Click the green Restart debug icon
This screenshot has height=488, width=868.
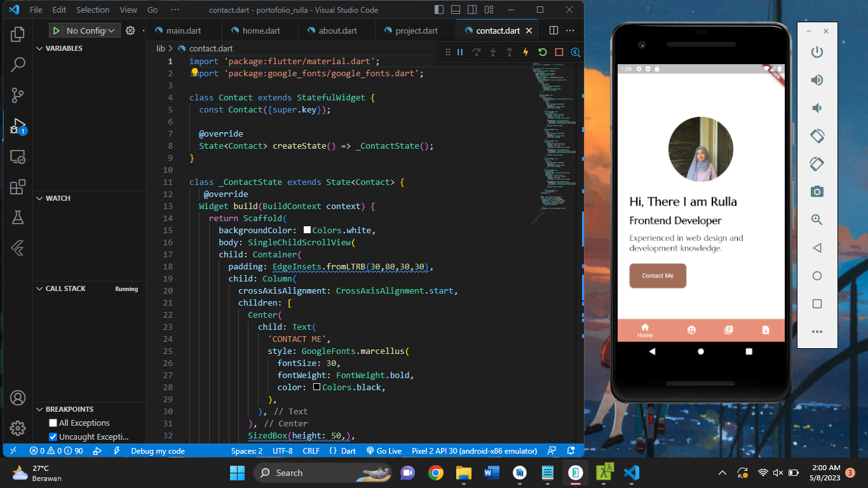[541, 53]
